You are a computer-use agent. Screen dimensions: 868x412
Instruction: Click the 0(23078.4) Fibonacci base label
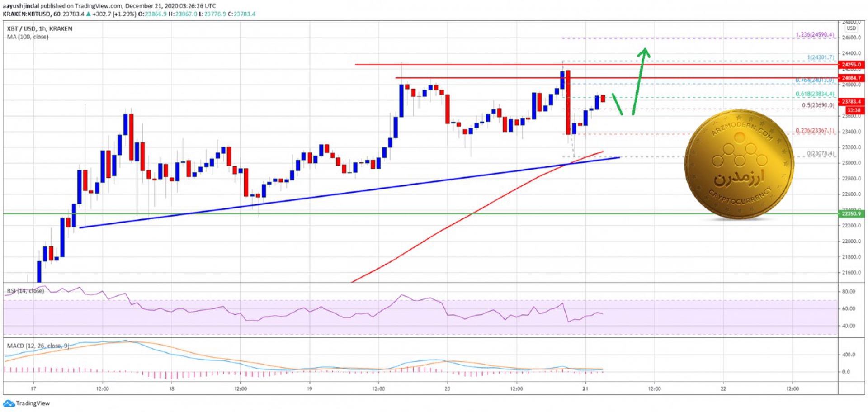pos(820,153)
